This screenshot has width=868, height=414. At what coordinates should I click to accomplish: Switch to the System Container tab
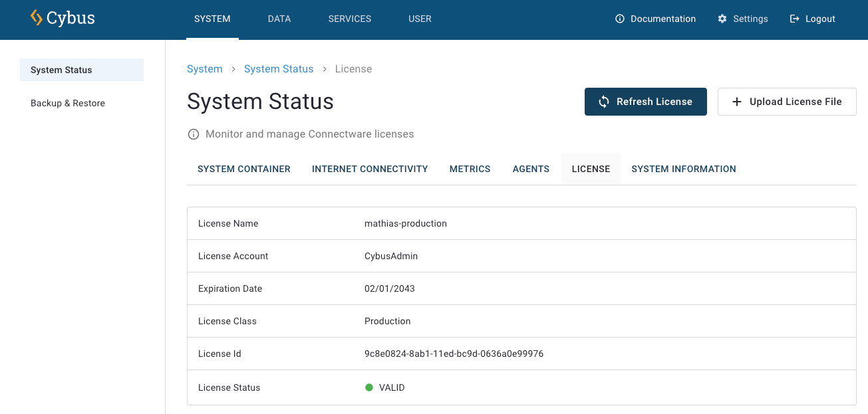(244, 169)
